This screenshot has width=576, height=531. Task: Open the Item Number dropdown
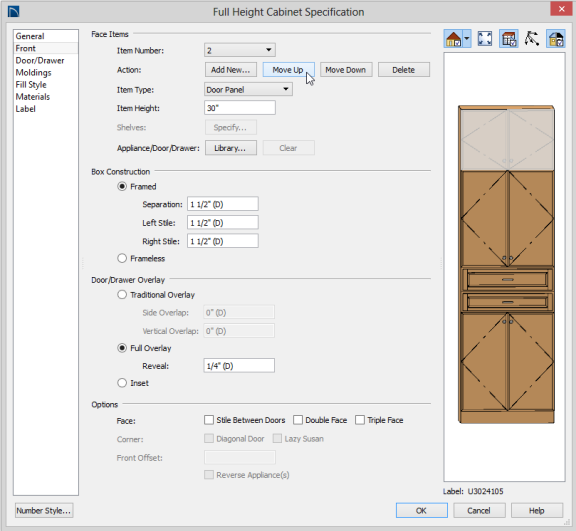[240, 50]
